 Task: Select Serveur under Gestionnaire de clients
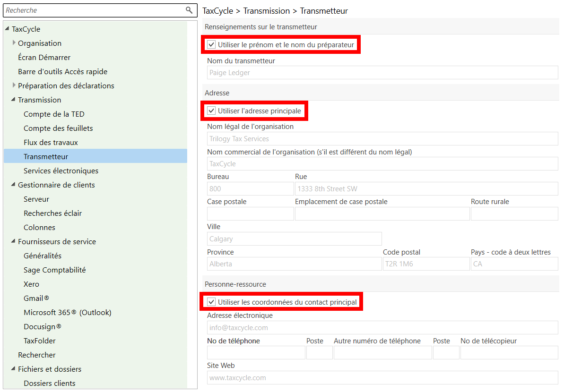36,199
